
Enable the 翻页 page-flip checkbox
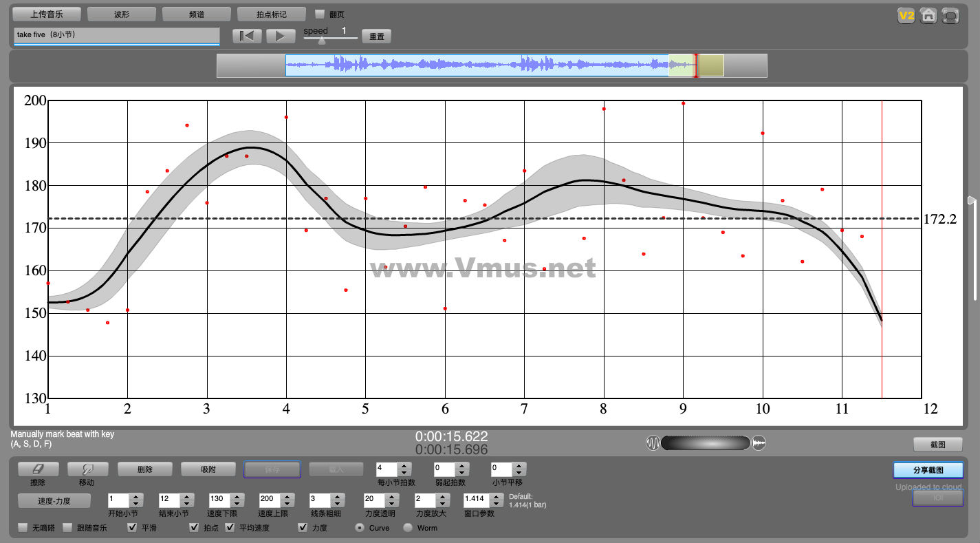click(320, 14)
